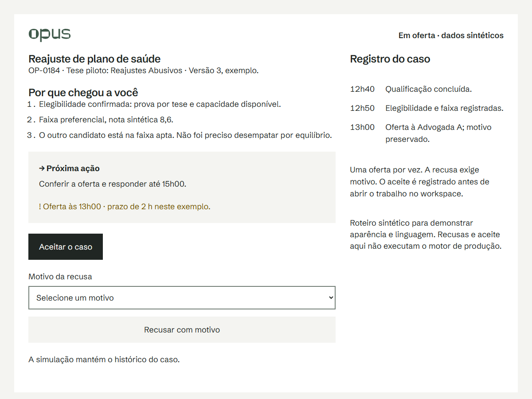The height and width of the screenshot is (399, 532).
Task: Open the Motivo da recusa dropdown
Action: 182,297
